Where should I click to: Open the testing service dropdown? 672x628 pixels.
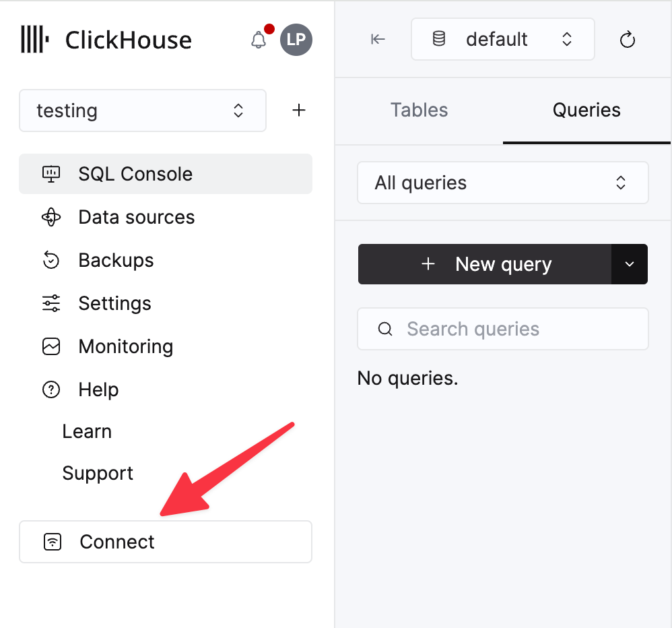pyautogui.click(x=142, y=111)
